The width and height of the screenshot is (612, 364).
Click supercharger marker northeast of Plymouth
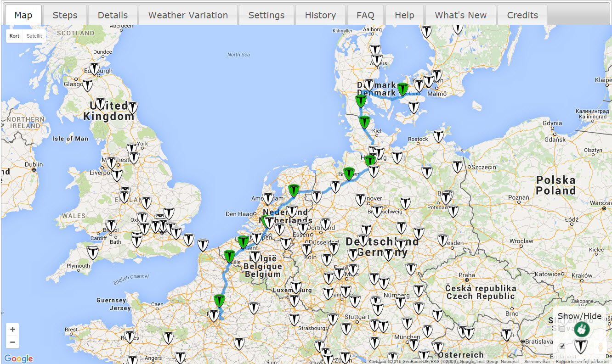coord(93,252)
